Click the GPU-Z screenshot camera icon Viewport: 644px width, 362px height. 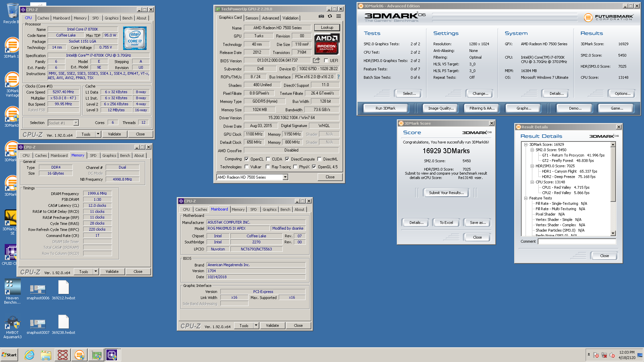click(x=321, y=16)
